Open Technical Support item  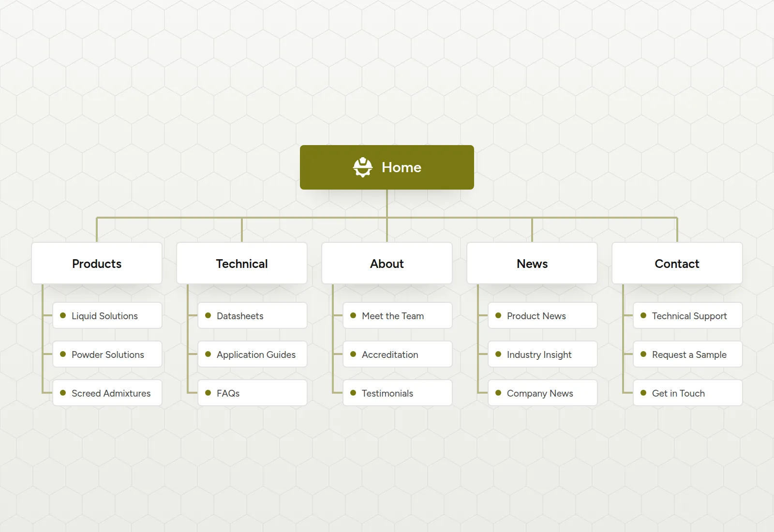pos(688,315)
